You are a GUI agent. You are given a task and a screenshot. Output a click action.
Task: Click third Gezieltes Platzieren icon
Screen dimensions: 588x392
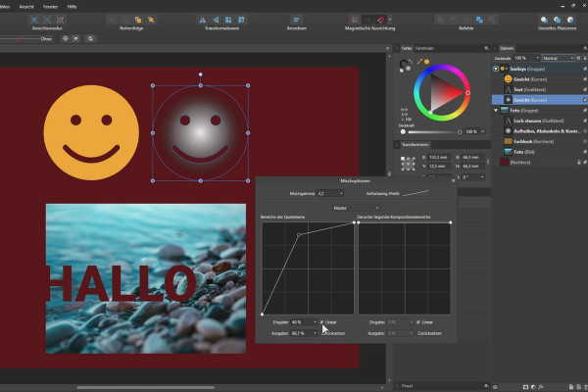[570, 20]
